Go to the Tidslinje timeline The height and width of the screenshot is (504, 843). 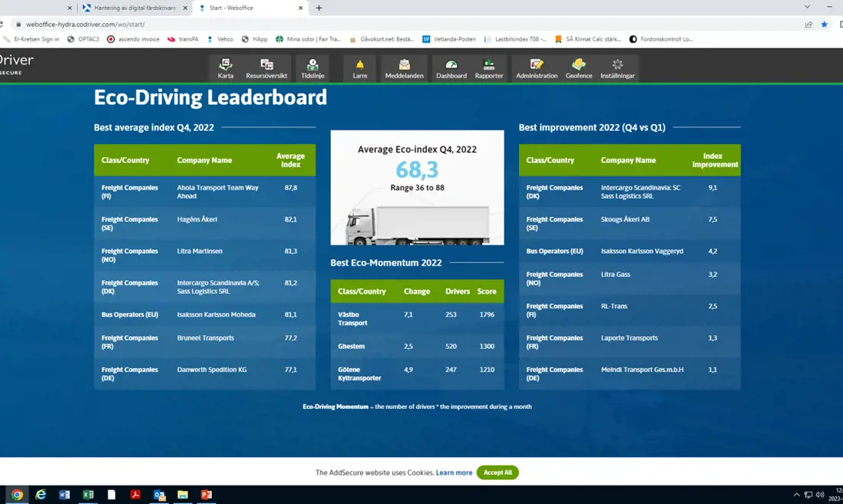pyautogui.click(x=312, y=68)
